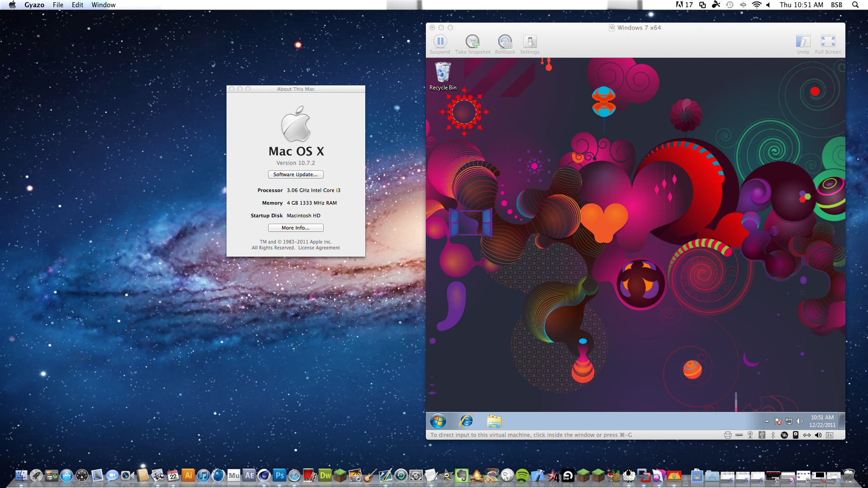The height and width of the screenshot is (488, 868).
Task: Launch Internet Explorer from Windows taskbar
Action: coord(466,421)
